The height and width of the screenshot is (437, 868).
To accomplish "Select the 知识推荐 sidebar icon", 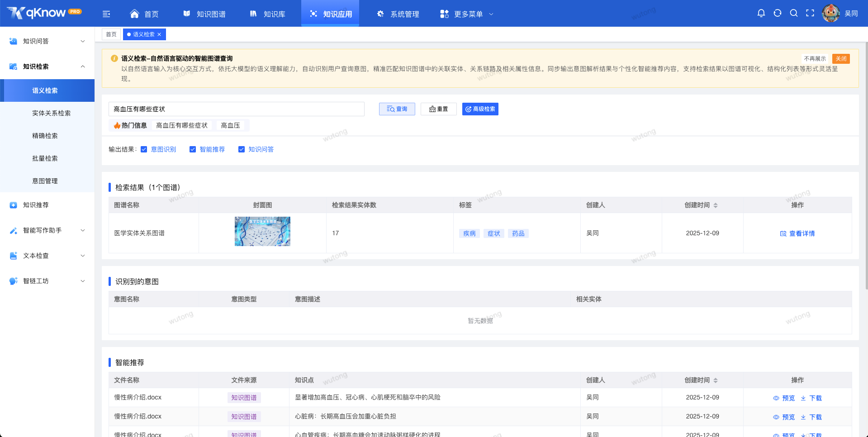I will tap(13, 205).
